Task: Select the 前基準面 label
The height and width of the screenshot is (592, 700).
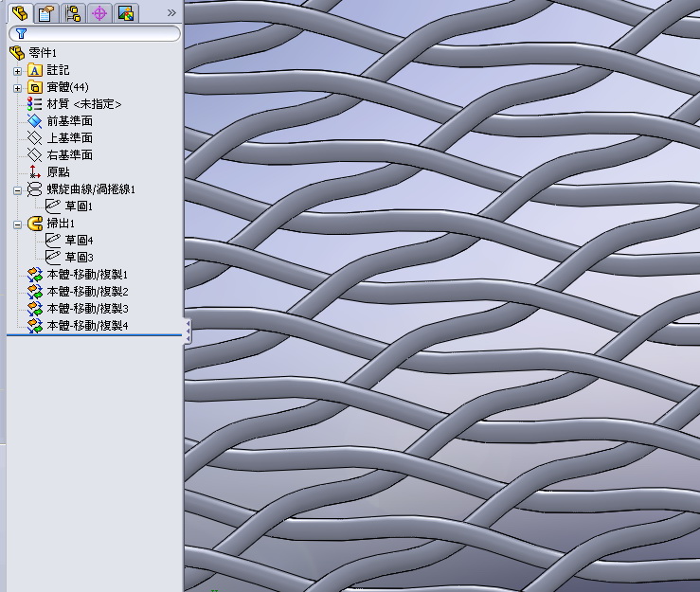Action: [x=70, y=121]
